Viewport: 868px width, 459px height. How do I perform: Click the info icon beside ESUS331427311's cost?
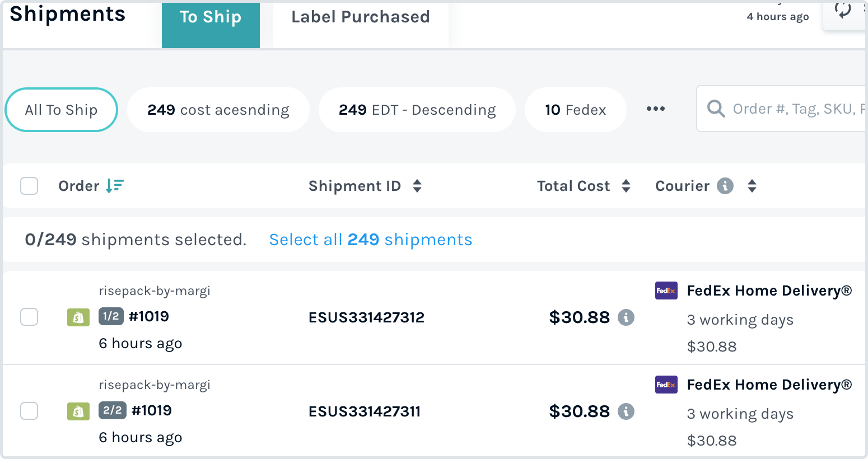click(626, 411)
